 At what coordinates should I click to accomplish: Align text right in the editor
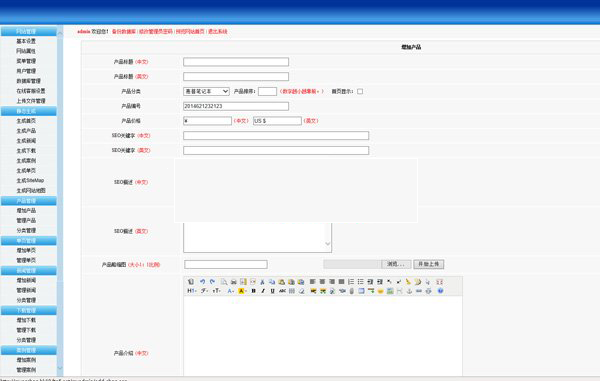coord(332,282)
